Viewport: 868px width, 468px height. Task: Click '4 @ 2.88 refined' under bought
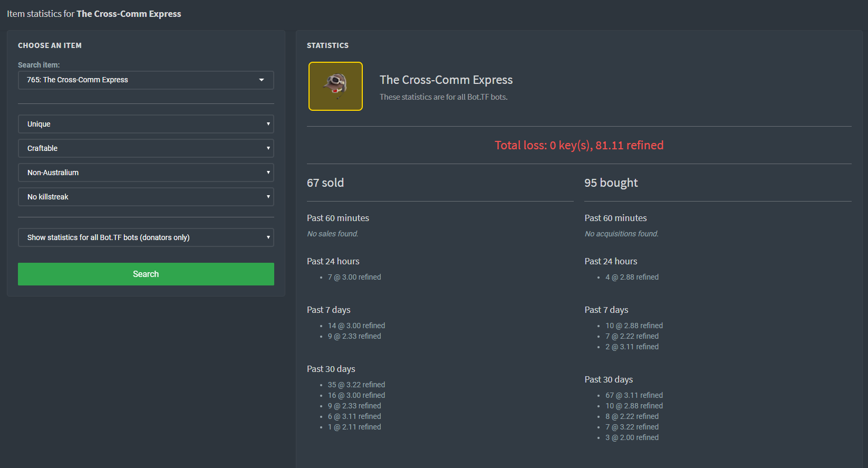pyautogui.click(x=632, y=277)
